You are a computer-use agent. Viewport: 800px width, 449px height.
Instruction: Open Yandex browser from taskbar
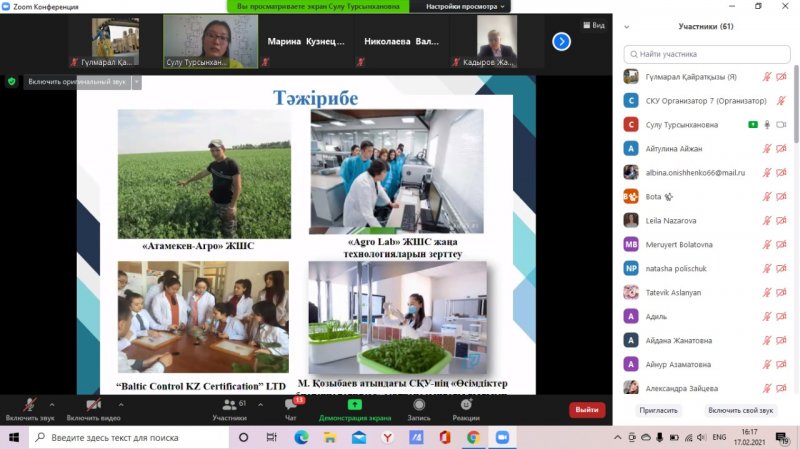(x=388, y=437)
